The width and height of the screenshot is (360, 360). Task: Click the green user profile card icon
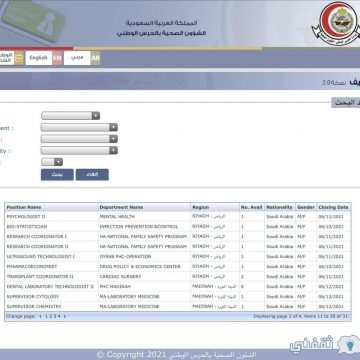33,20
